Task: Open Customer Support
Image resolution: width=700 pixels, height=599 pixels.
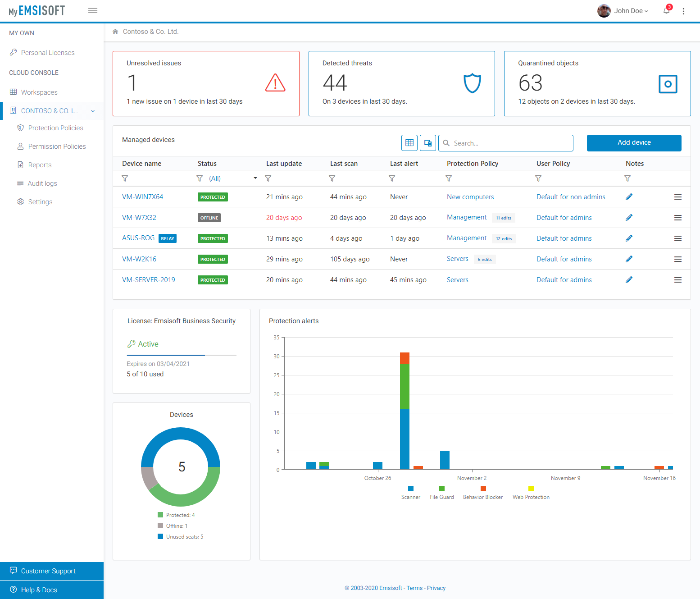Action: coord(52,571)
